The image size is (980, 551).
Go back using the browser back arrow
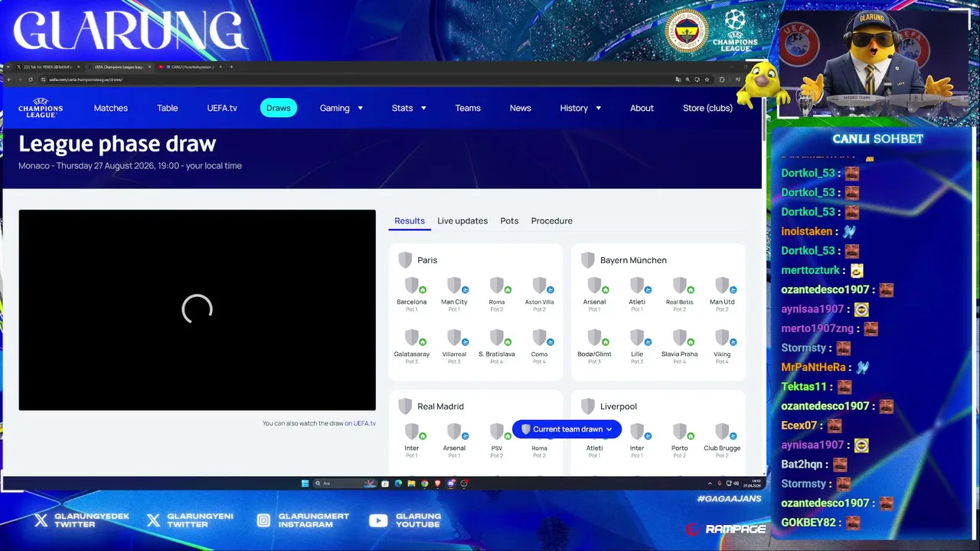[9, 80]
